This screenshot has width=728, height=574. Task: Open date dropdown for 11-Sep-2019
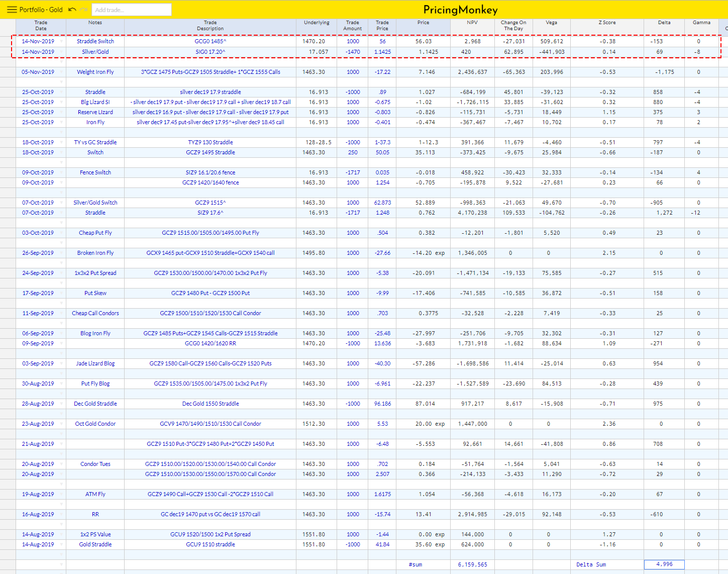(62, 313)
